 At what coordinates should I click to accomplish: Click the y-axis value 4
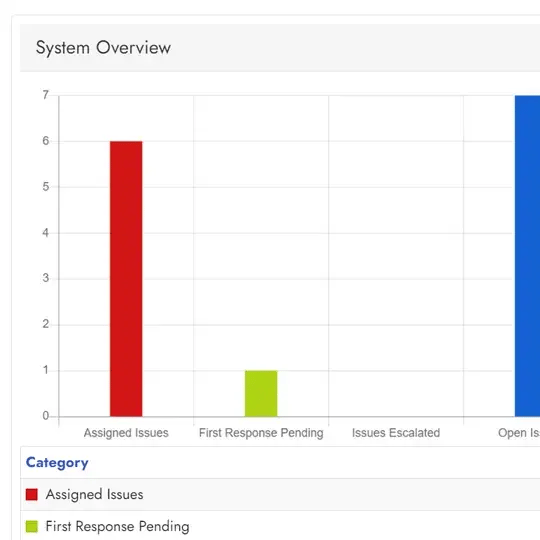pyautogui.click(x=46, y=233)
